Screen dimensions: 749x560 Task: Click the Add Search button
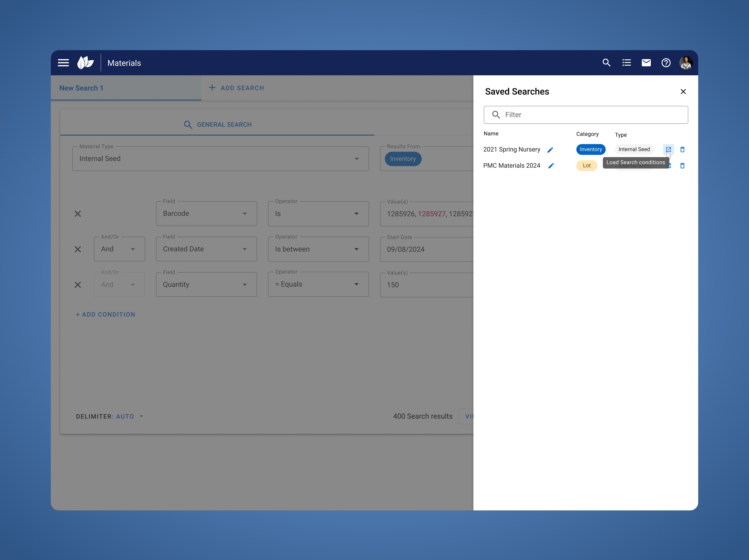tap(236, 88)
